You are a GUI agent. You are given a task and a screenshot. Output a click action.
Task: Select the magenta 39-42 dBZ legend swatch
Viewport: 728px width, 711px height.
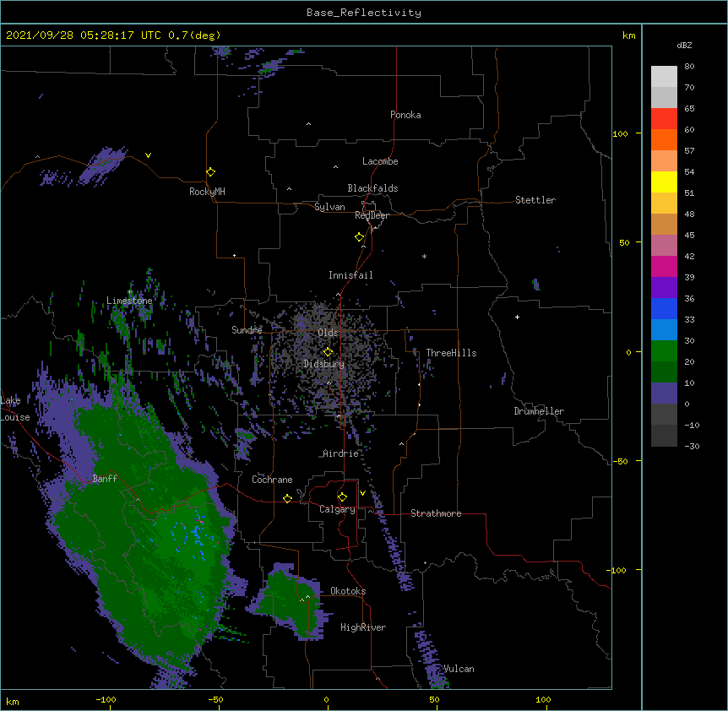tap(664, 267)
